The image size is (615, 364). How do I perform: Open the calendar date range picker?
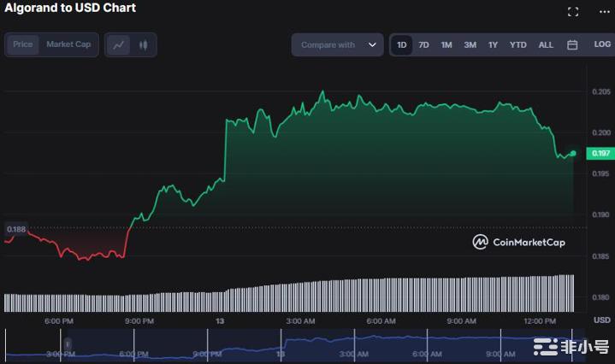coord(572,45)
